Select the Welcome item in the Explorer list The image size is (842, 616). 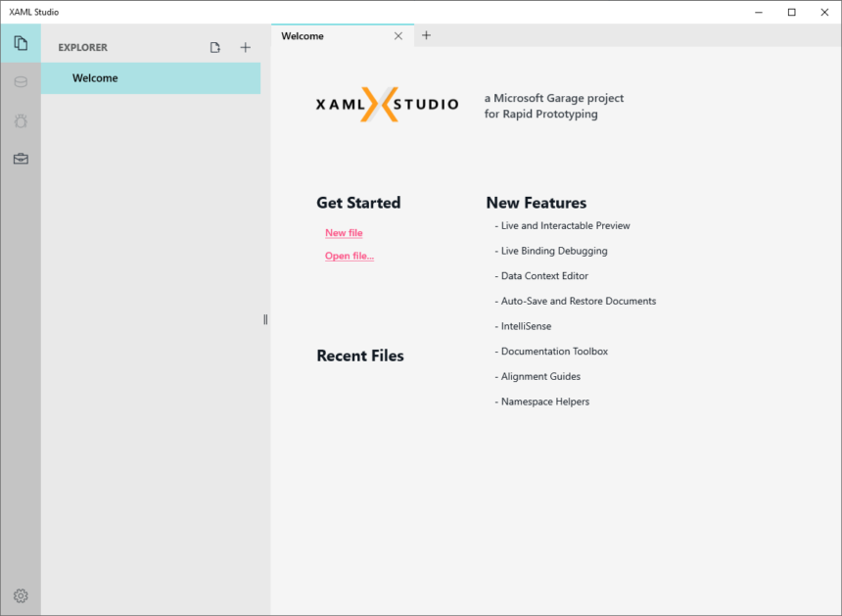click(x=93, y=77)
